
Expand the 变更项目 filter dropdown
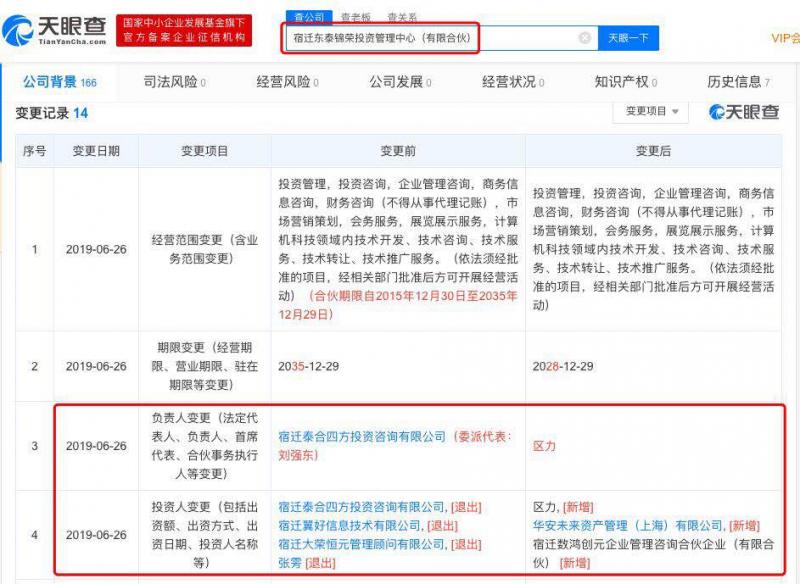[651, 111]
